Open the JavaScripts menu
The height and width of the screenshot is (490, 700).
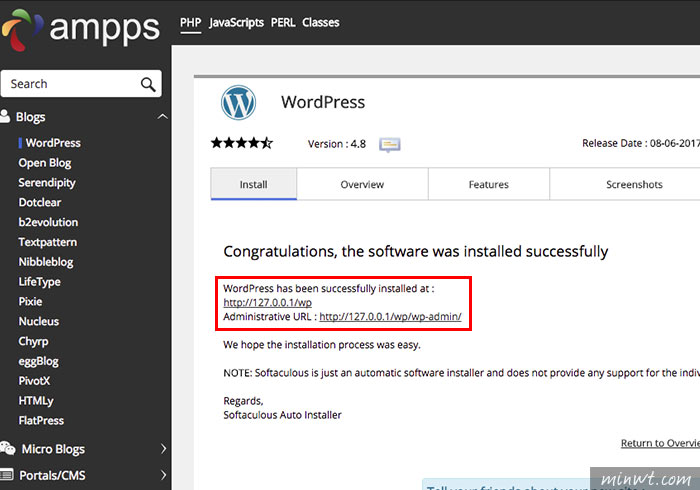(236, 22)
